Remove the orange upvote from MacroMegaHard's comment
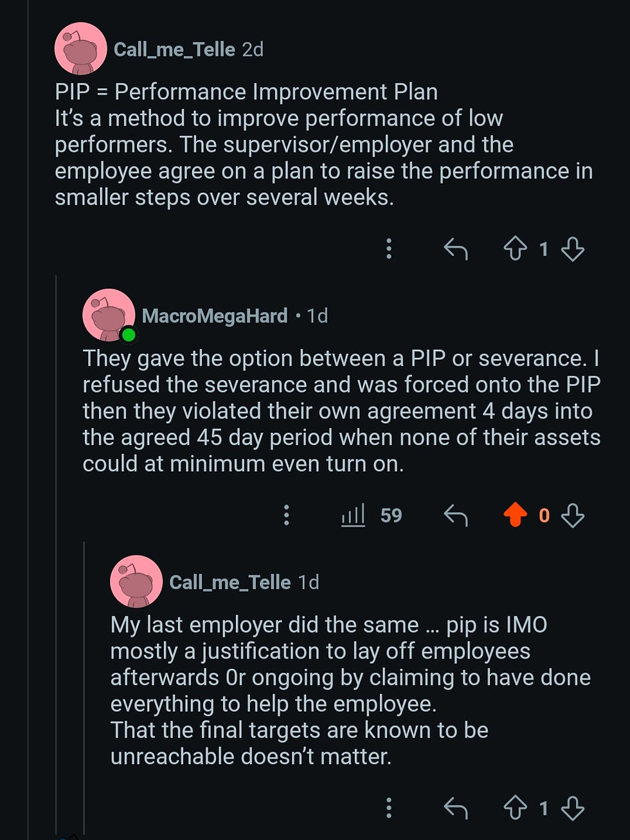Screen dimensions: 630x840 pyautogui.click(x=516, y=515)
